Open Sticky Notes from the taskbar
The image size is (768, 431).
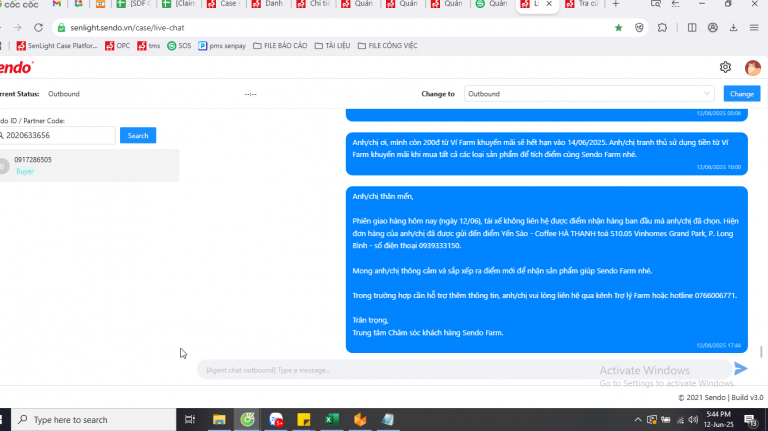click(304, 420)
